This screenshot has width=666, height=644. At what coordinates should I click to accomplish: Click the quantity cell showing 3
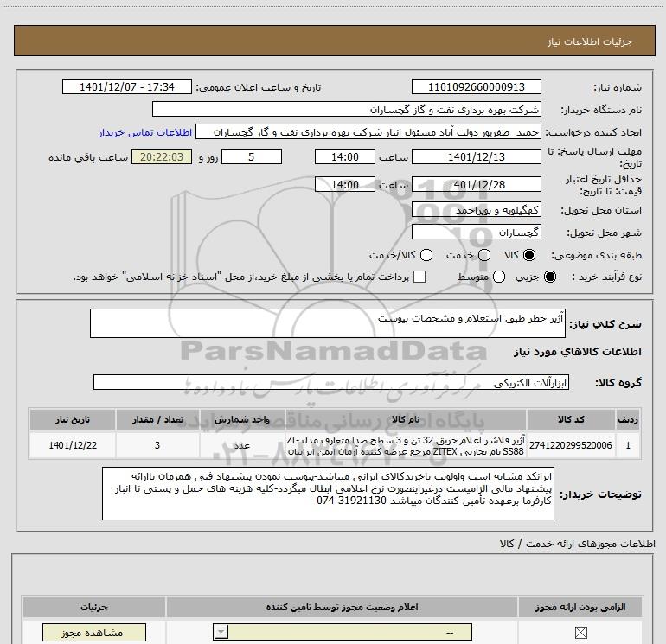tap(157, 445)
